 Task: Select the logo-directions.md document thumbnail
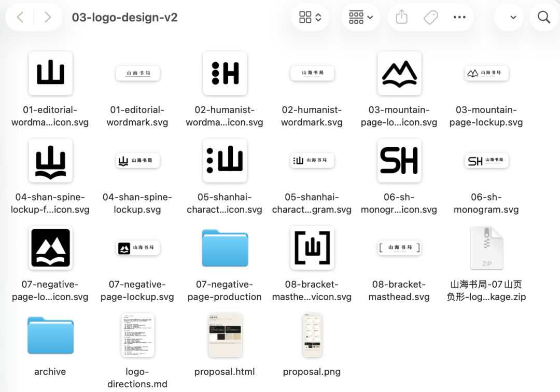click(x=137, y=335)
